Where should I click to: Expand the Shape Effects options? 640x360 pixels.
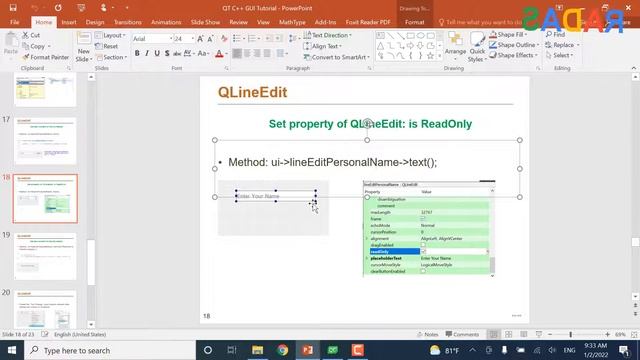(x=513, y=55)
